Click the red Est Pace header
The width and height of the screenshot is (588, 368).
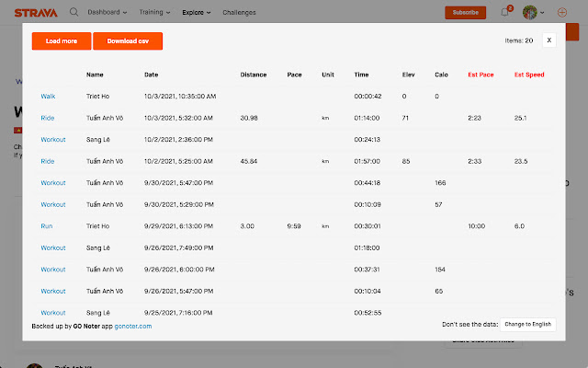[481, 75]
